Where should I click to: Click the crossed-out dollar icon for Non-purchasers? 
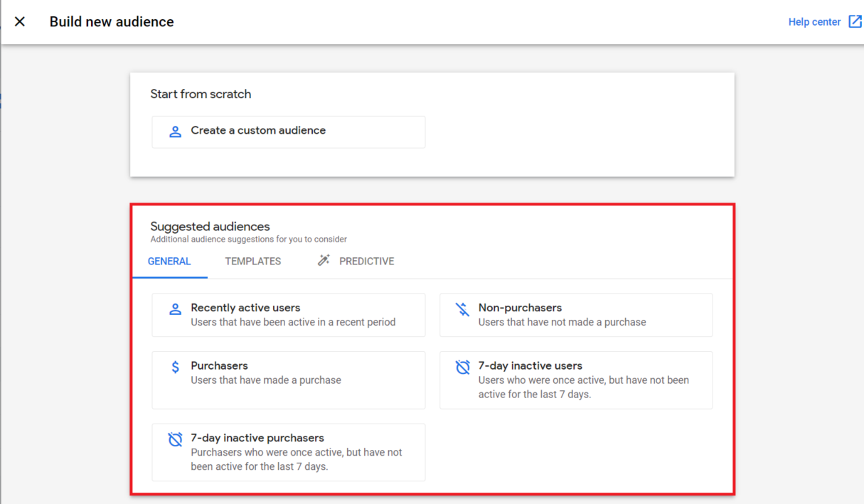pyautogui.click(x=463, y=309)
